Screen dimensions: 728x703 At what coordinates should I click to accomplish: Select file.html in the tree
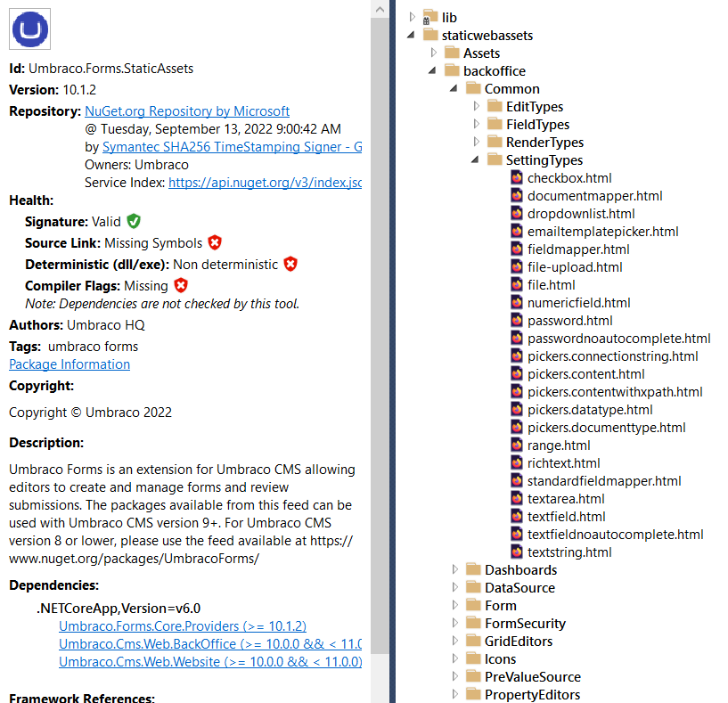pyautogui.click(x=551, y=285)
